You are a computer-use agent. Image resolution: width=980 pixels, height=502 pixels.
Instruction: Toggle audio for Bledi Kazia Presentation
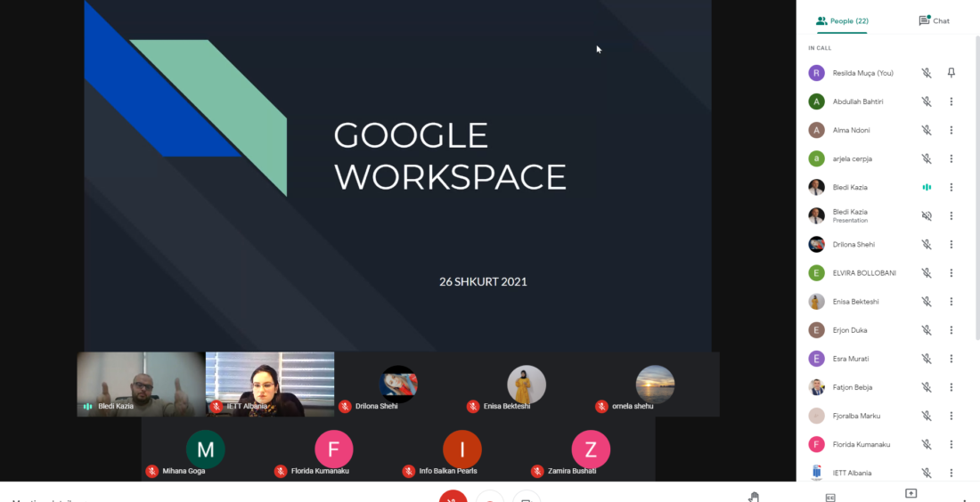(x=927, y=215)
